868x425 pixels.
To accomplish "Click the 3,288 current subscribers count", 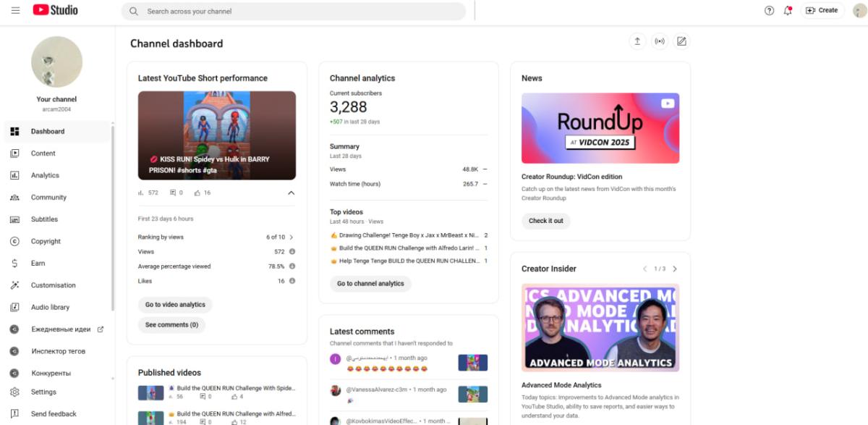I will (x=349, y=107).
